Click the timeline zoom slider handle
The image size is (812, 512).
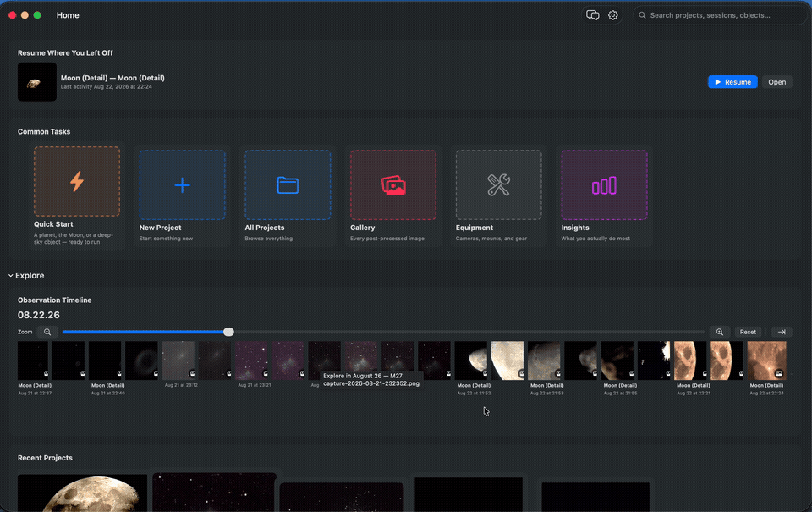coord(228,332)
